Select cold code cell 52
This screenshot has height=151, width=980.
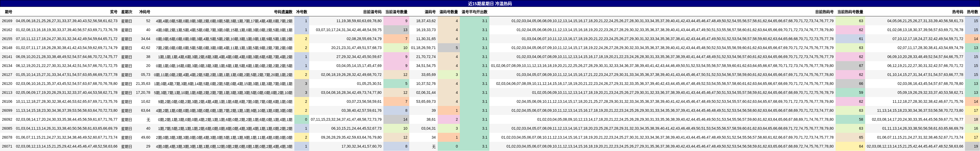pos(148,21)
